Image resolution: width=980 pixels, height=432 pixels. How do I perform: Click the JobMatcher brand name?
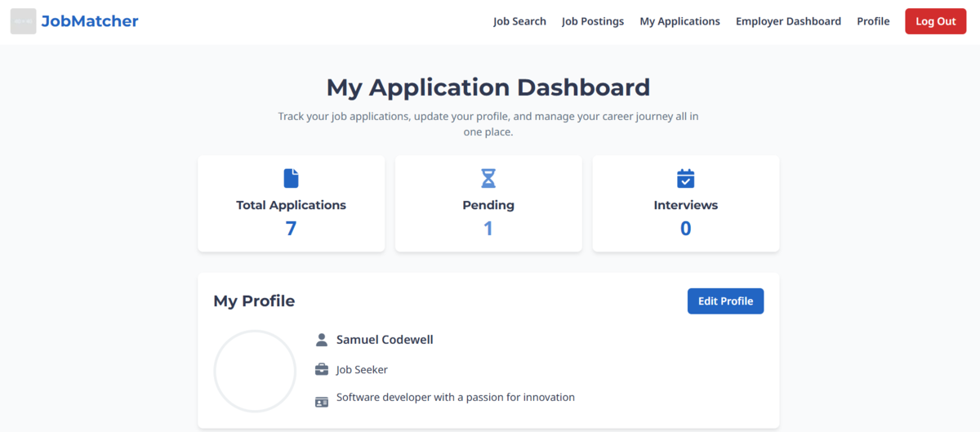pyautogui.click(x=90, y=21)
